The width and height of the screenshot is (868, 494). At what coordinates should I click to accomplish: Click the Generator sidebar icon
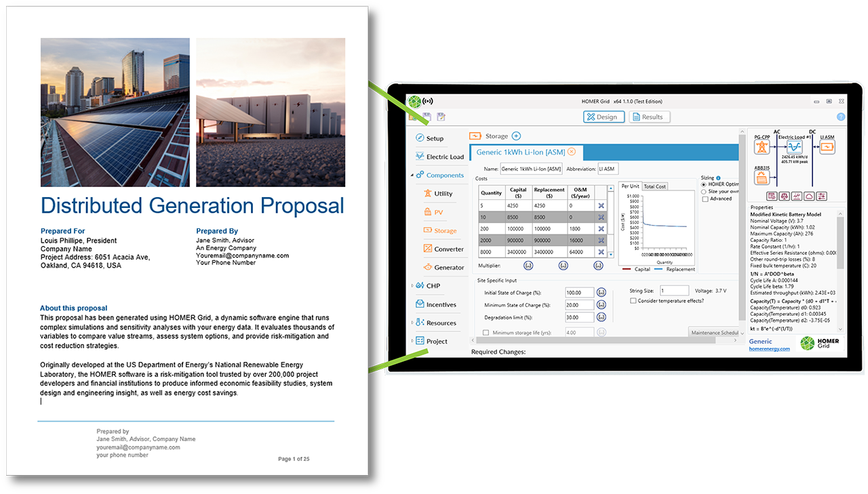click(x=428, y=268)
